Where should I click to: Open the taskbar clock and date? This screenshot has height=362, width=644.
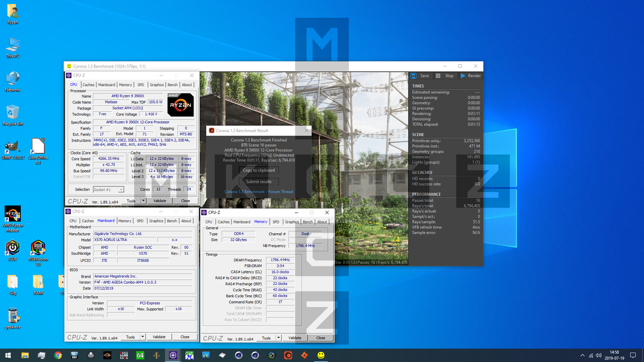(613, 355)
